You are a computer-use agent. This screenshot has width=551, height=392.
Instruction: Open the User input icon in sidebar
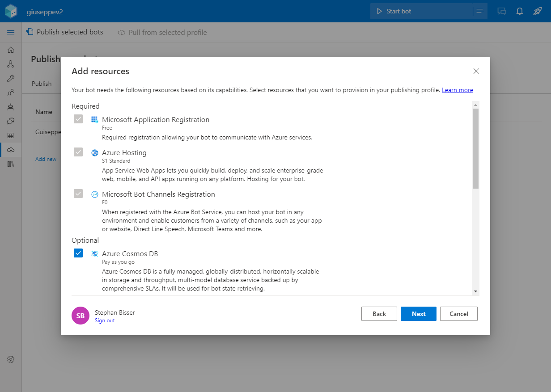click(x=11, y=93)
